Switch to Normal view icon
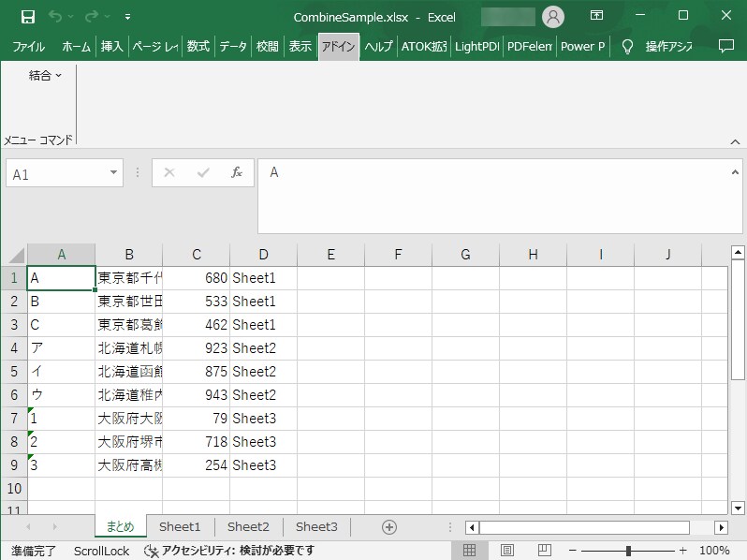 [x=469, y=551]
